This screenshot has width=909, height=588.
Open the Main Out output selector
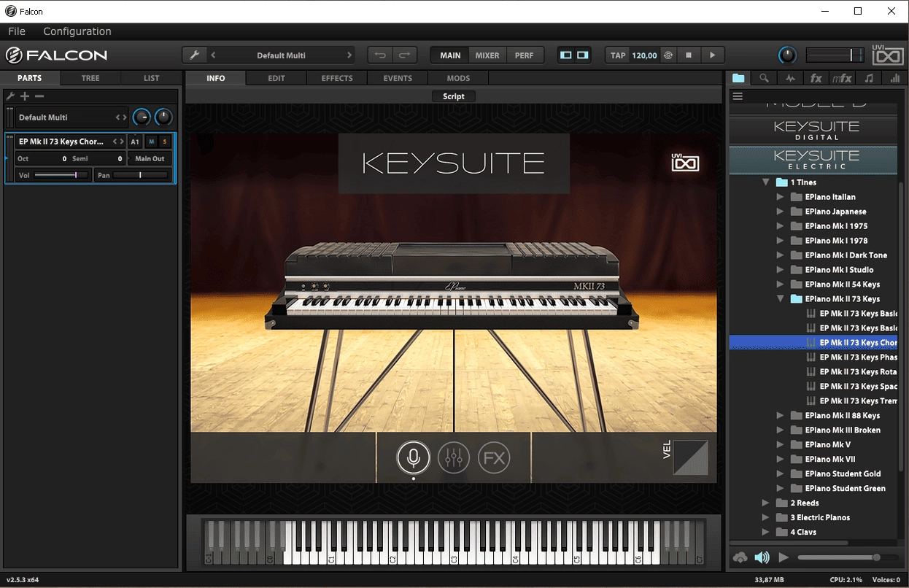(150, 158)
